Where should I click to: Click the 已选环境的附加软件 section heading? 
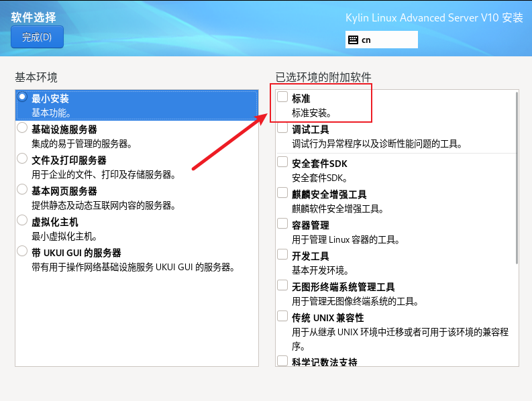tap(323, 77)
